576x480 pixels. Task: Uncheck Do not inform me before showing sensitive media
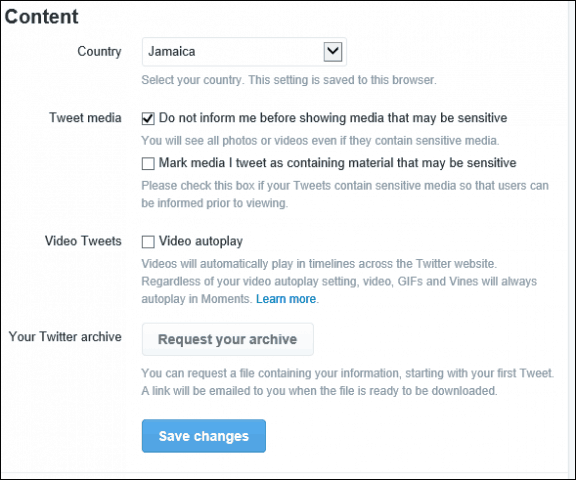pos(148,119)
